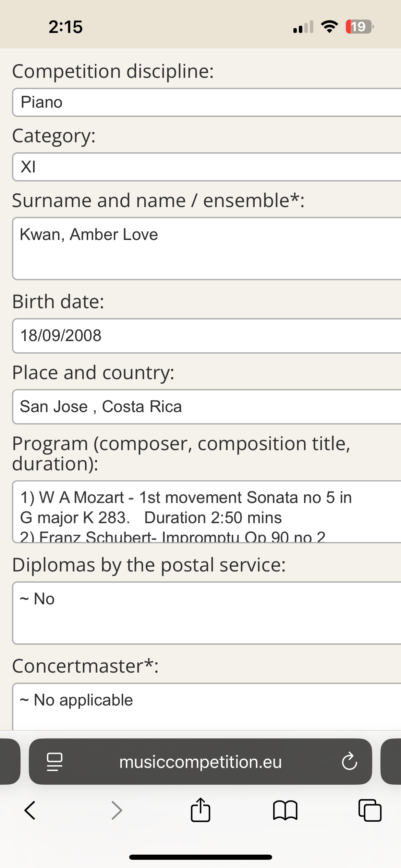Edit the Surname and name field
Screen dimensions: 401x868
206,249
